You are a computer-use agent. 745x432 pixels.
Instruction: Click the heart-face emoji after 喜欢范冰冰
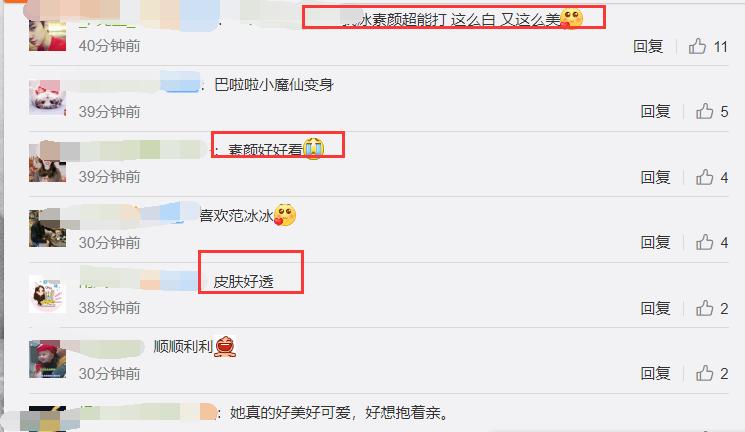[x=285, y=215]
